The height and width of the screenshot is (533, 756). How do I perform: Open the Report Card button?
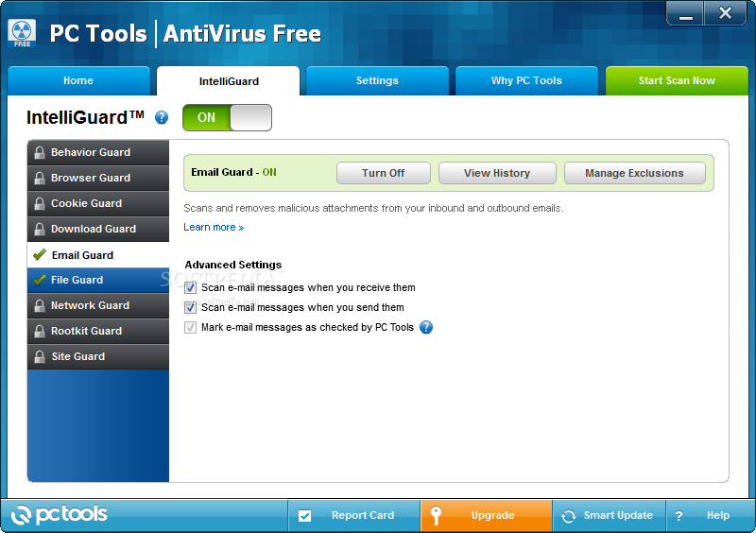click(x=354, y=516)
